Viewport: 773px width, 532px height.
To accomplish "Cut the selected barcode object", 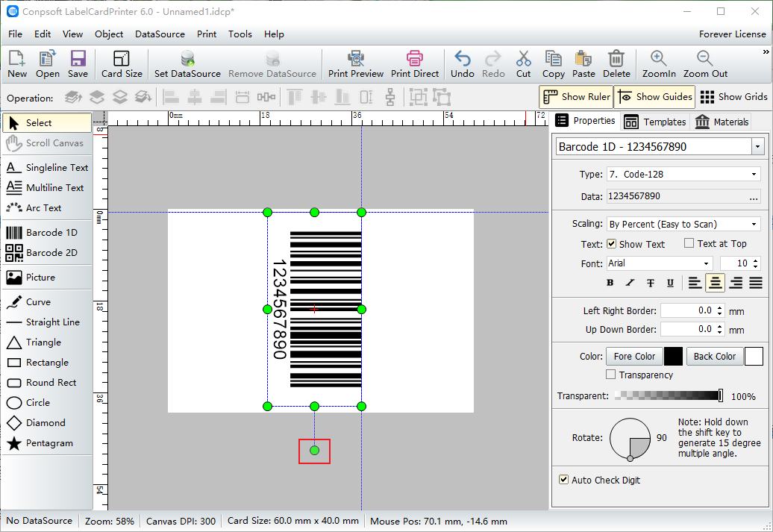I will click(x=523, y=65).
